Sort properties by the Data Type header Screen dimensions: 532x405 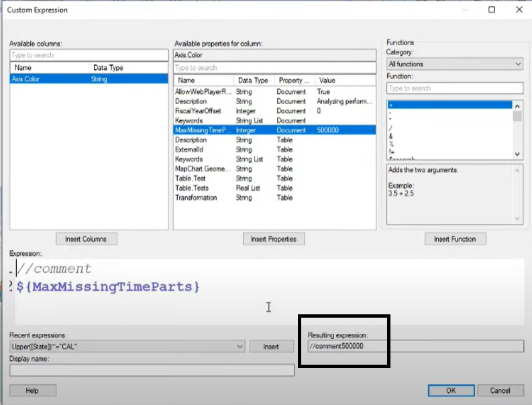[254, 81]
